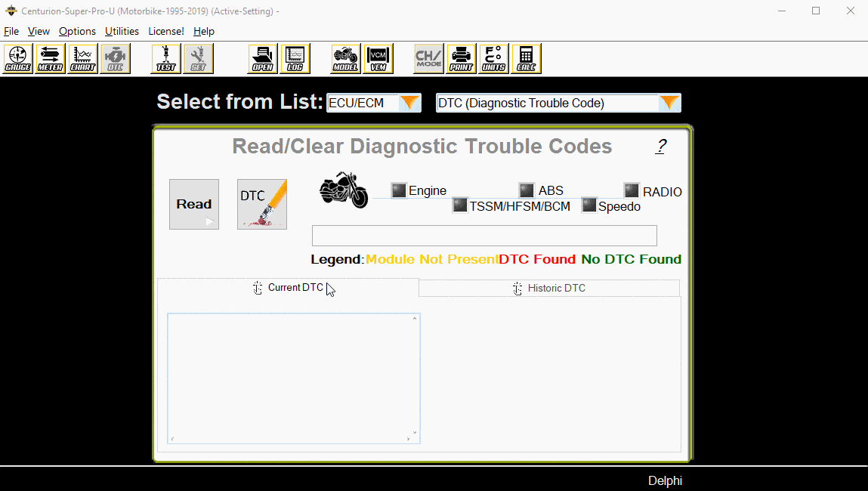Toggle the TSSM/HFSM/BCM module indicator
868x491 pixels.
pyautogui.click(x=460, y=205)
